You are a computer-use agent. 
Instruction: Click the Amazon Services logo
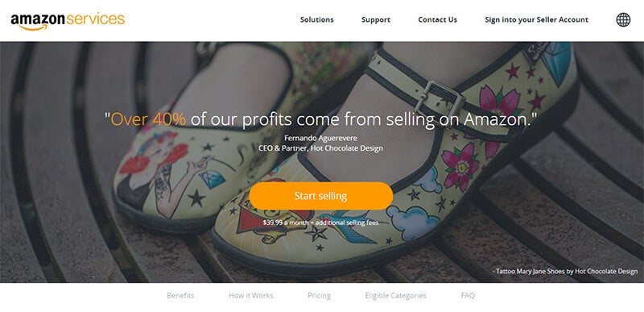click(x=68, y=20)
